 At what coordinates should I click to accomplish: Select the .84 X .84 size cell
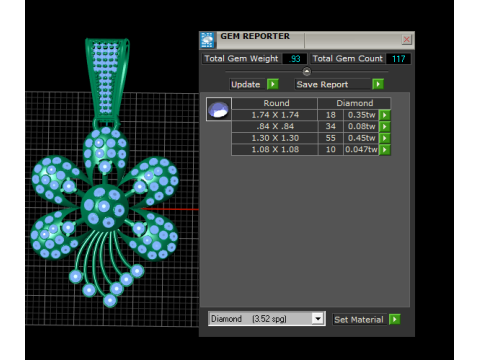point(275,127)
